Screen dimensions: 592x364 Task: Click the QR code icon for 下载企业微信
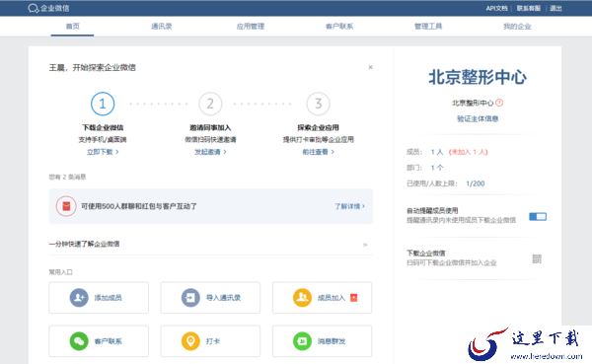[x=537, y=258]
